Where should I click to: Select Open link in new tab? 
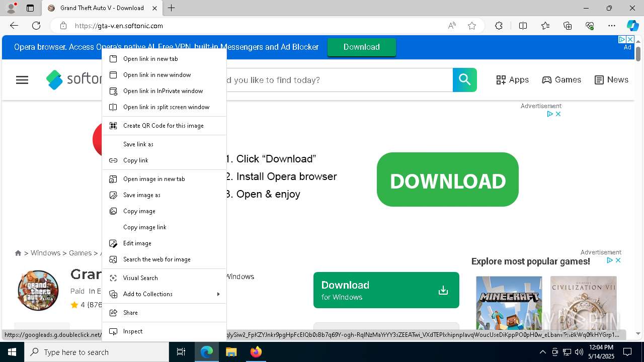164,59
